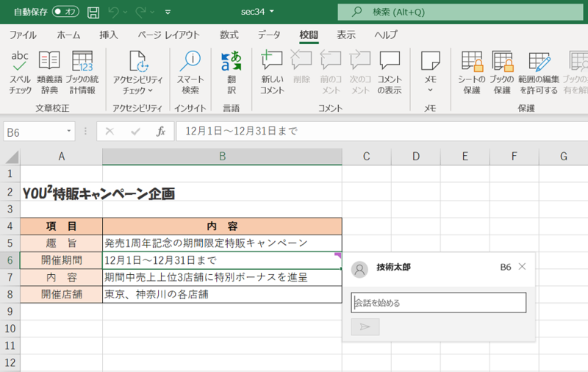Image resolution: width=588 pixels, height=372 pixels.
Task: Open the sec34 file name dropdown
Action: coord(272,12)
